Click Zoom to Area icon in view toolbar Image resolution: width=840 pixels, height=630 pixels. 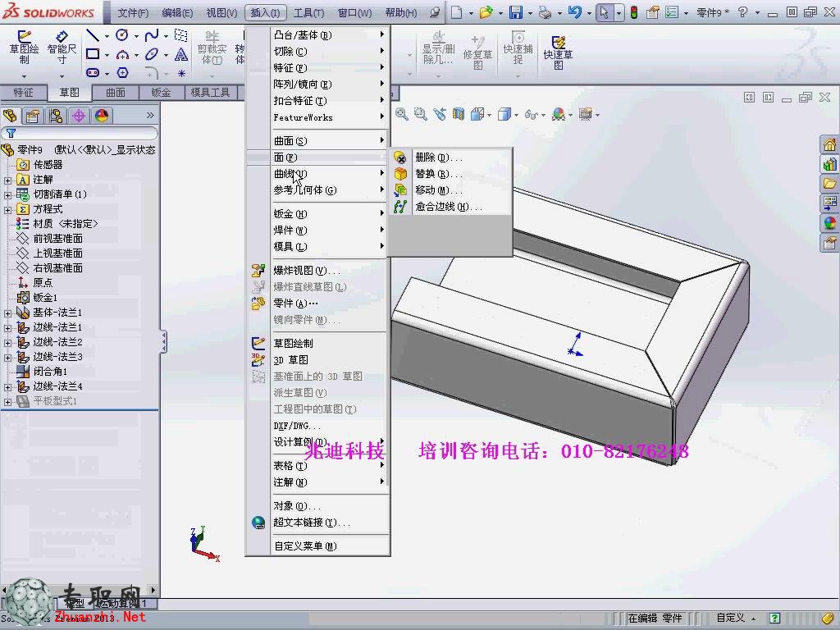pyautogui.click(x=421, y=113)
